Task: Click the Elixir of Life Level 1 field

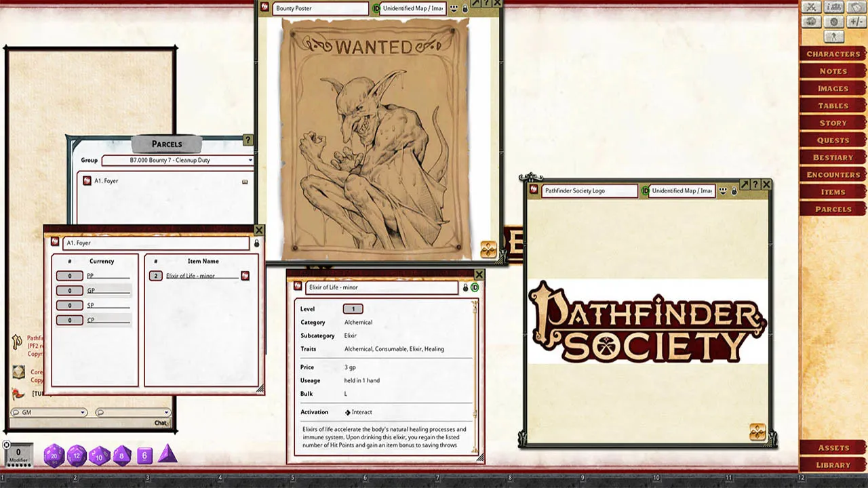Action: (x=353, y=309)
